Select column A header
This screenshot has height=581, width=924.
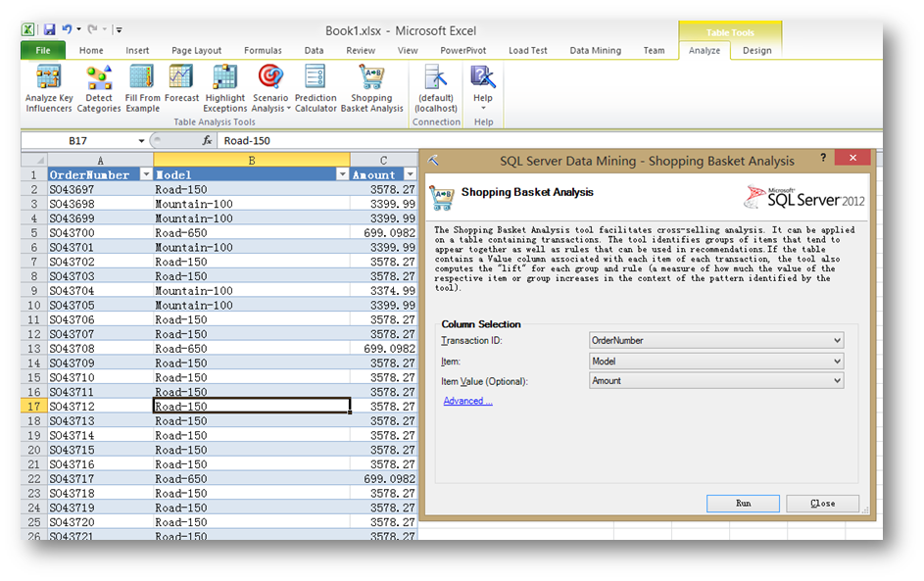click(100, 161)
